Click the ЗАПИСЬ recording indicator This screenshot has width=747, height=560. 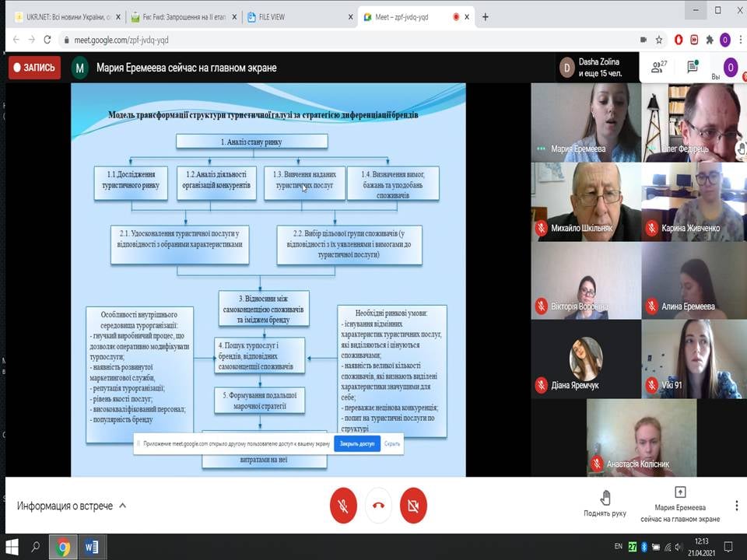34,68
